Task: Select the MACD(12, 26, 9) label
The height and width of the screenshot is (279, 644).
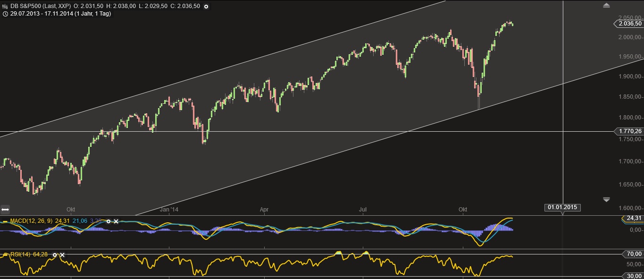Action: (x=31, y=221)
